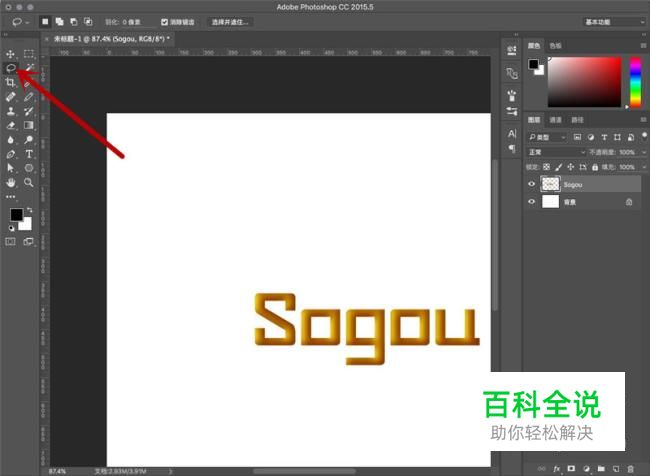Choose Subtract from Selection mode
This screenshot has height=476, width=650.
73,22
